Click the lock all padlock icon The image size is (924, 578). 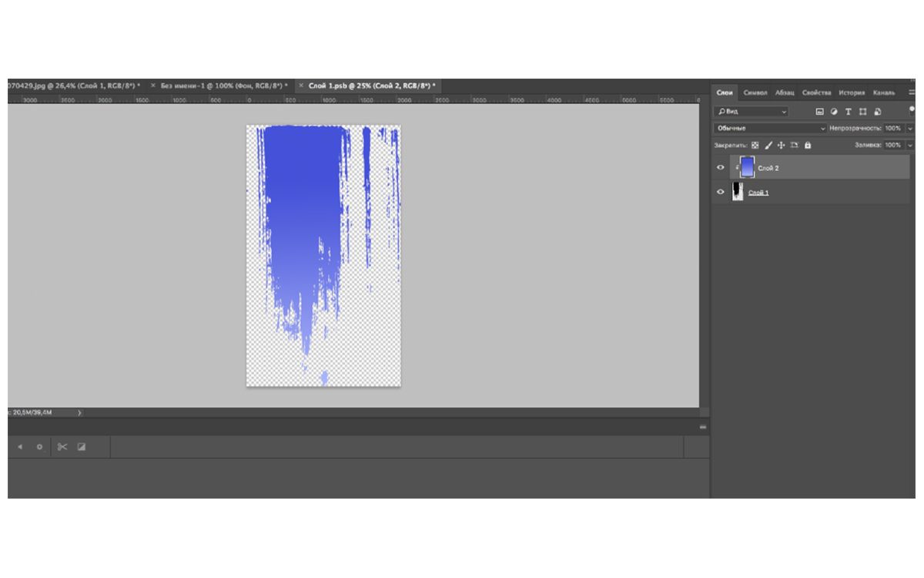808,145
